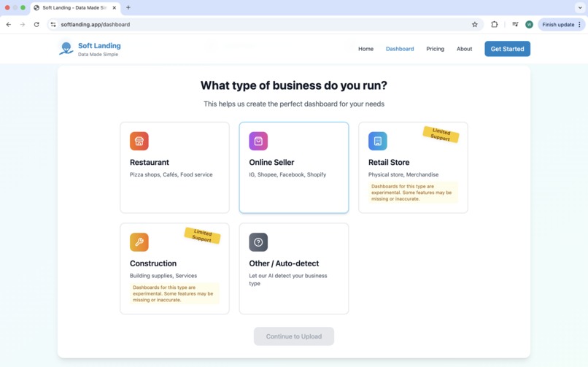Open the Pricing page link
588x367 pixels.
pos(435,49)
